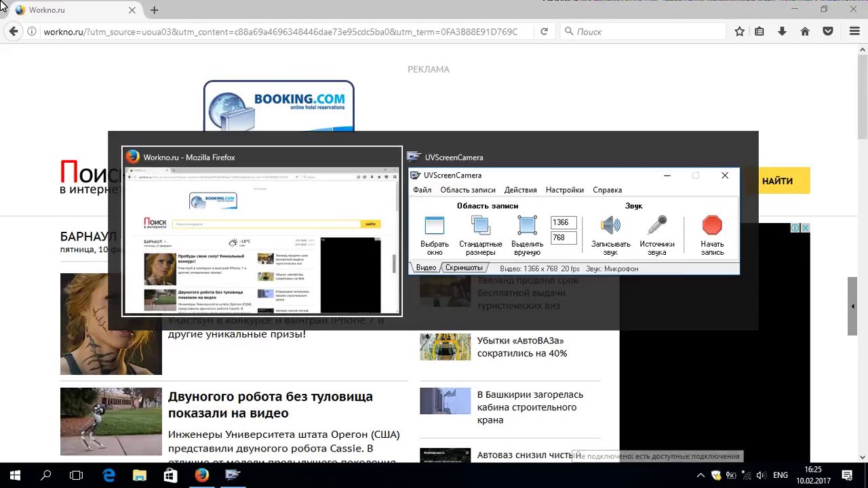This screenshot has width=868, height=488.
Task: Click the UVScreenCamera taskbar icon
Action: click(x=233, y=475)
